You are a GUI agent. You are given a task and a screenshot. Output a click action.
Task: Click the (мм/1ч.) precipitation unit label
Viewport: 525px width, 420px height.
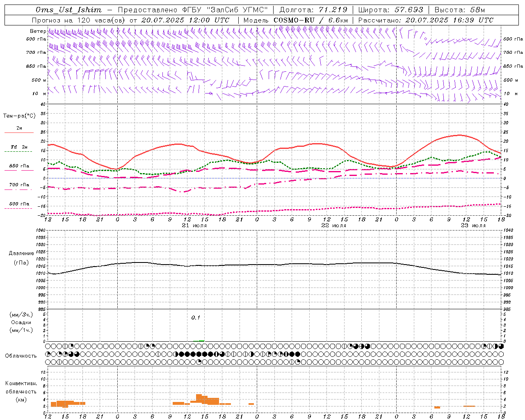click(x=21, y=330)
